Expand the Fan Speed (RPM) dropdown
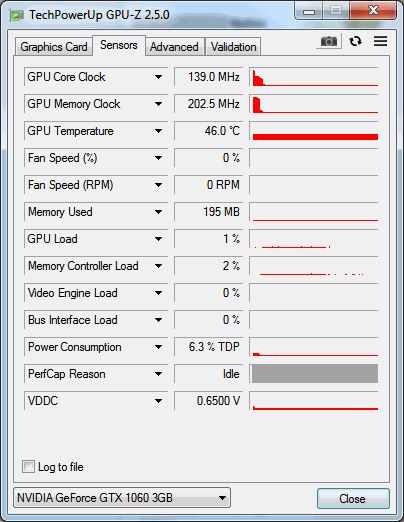Viewport: 404px width, 522px height. pos(159,185)
